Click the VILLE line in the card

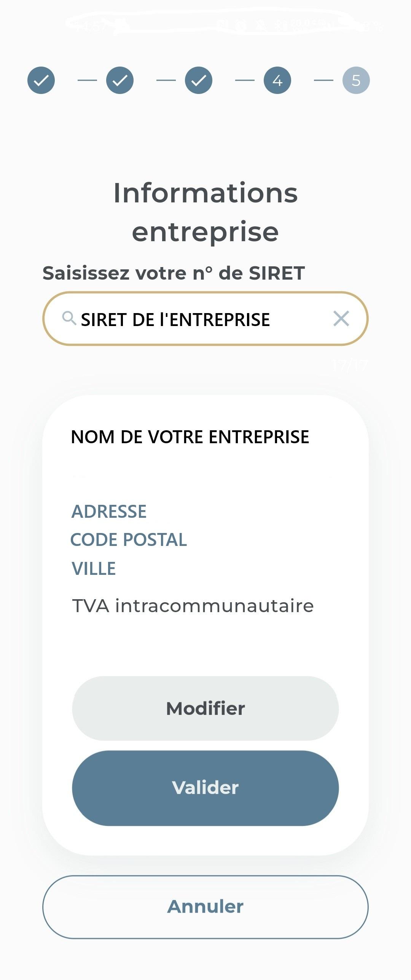[x=94, y=569]
